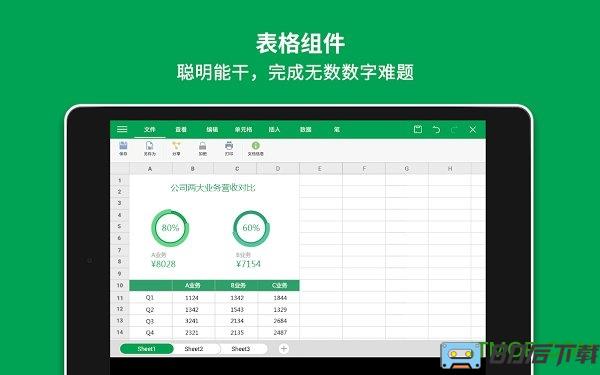This screenshot has height=375, width=600.
Task: Select the row 10 header
Action: (120, 285)
